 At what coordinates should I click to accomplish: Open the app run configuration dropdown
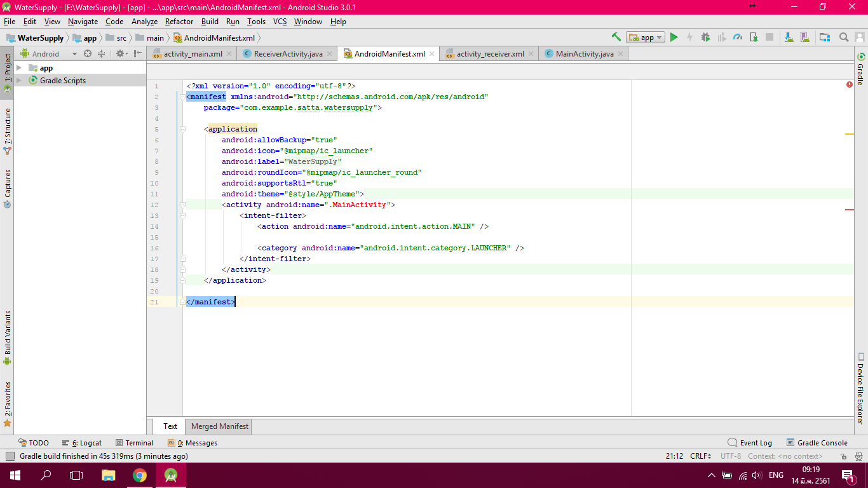tap(645, 37)
